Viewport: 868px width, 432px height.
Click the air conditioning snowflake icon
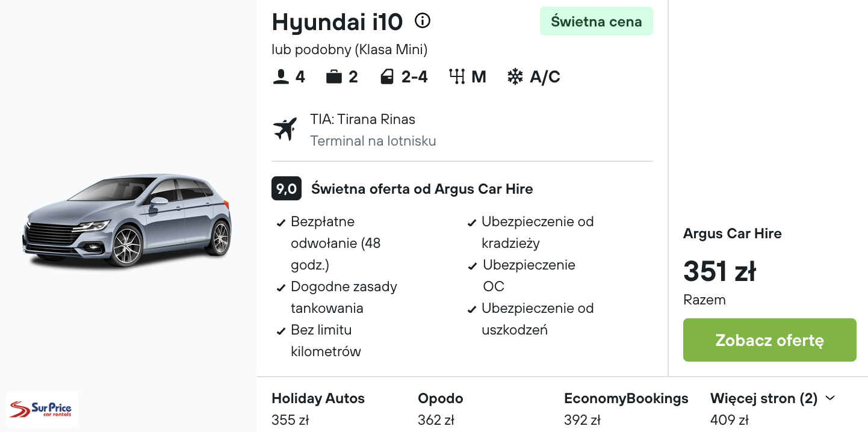pyautogui.click(x=515, y=77)
